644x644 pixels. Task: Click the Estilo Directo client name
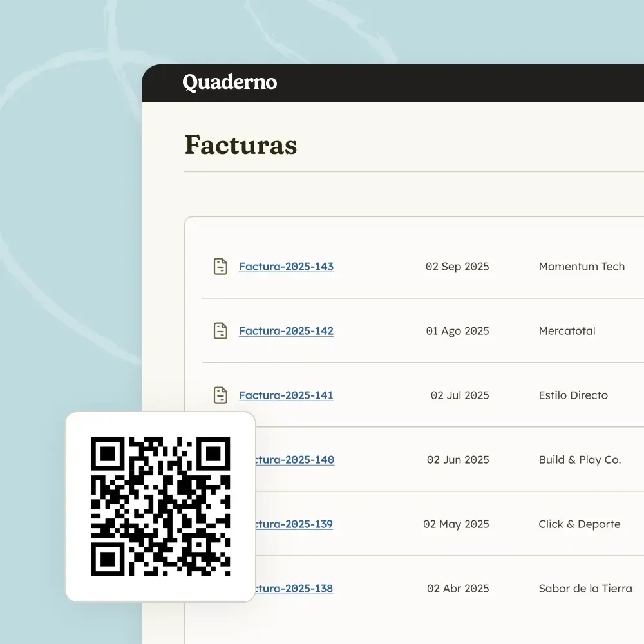[x=573, y=395]
